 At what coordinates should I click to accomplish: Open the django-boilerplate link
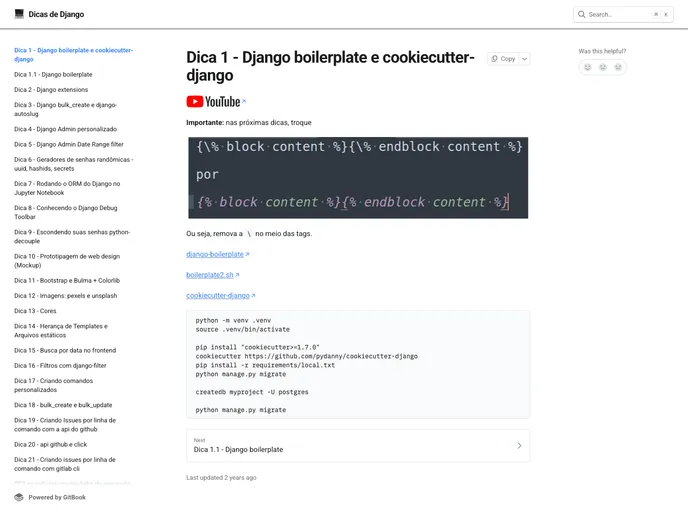tap(217, 254)
